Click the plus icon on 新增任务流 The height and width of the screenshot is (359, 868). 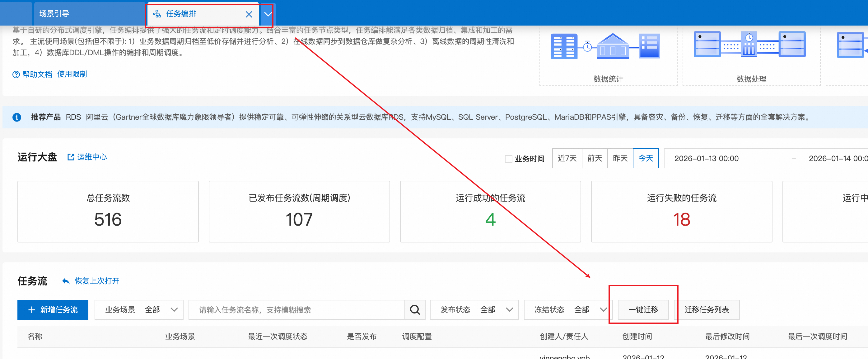(x=31, y=309)
